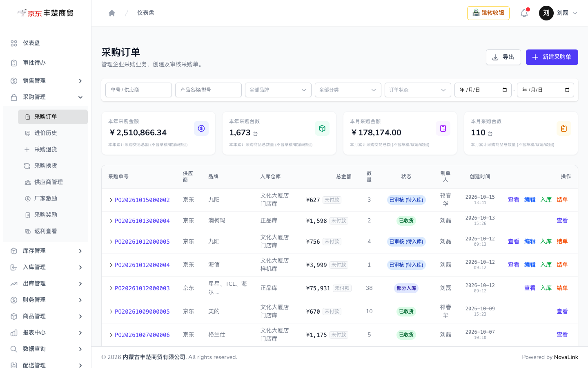This screenshot has height=368, width=588.
Task: Expand 财务管理 sidebar menu
Action: (x=45, y=300)
